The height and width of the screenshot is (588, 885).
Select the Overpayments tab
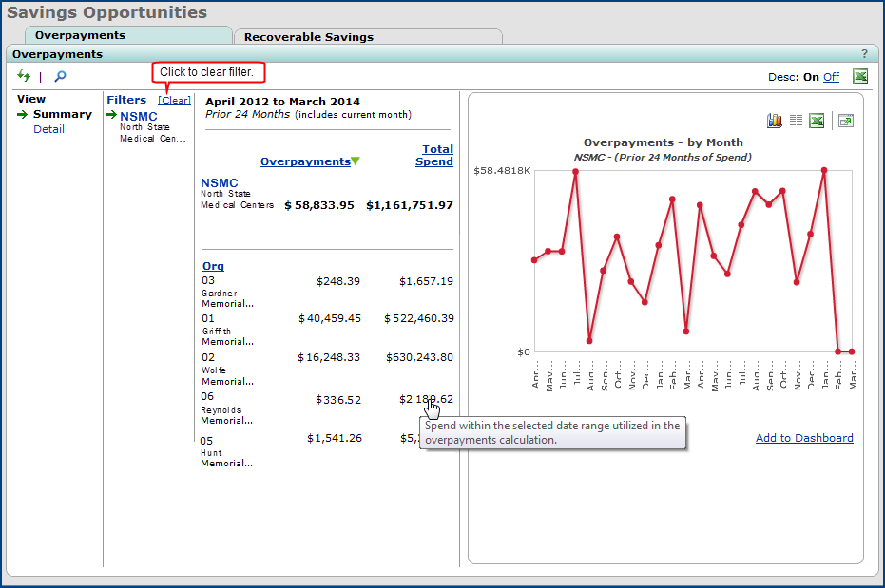point(80,35)
